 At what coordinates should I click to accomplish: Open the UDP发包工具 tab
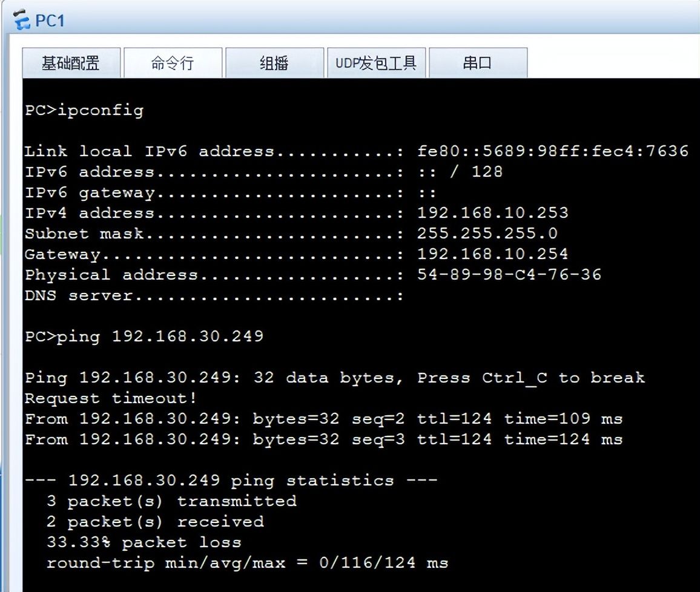tap(376, 63)
